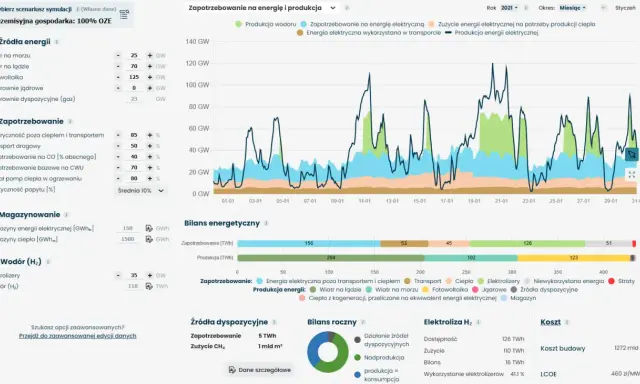Click Styczeń month label

(x=625, y=8)
